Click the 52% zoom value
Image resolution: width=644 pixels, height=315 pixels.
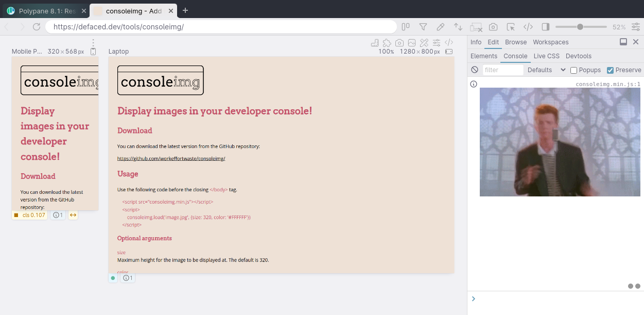pos(619,27)
